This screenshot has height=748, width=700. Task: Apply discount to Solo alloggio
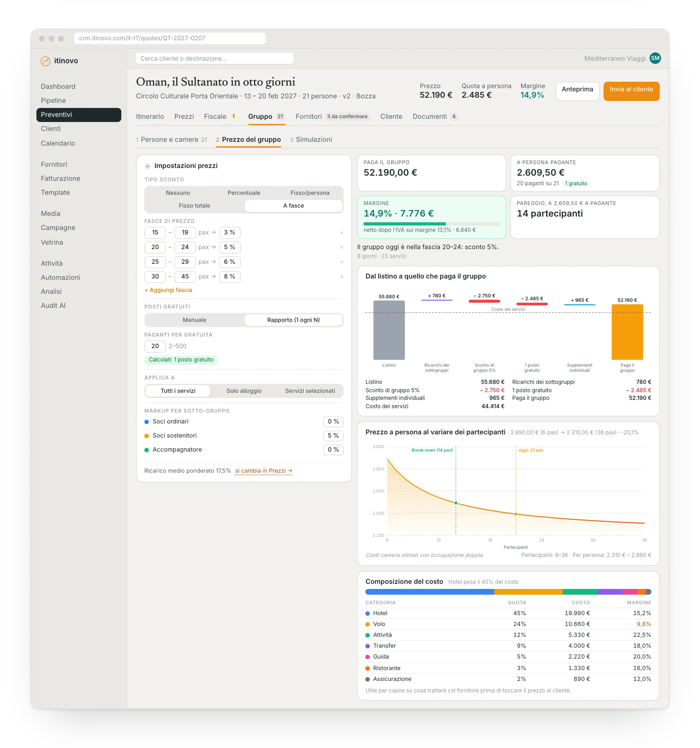[244, 391]
